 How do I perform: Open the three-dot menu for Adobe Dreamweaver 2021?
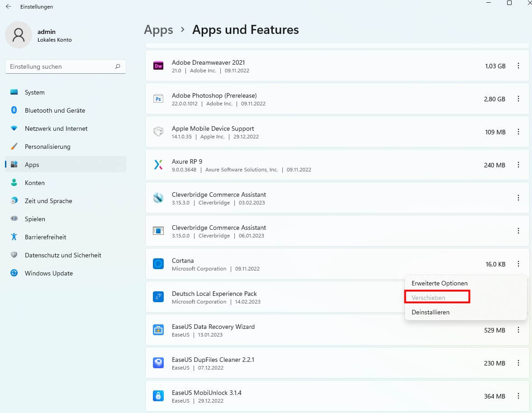[x=518, y=66]
